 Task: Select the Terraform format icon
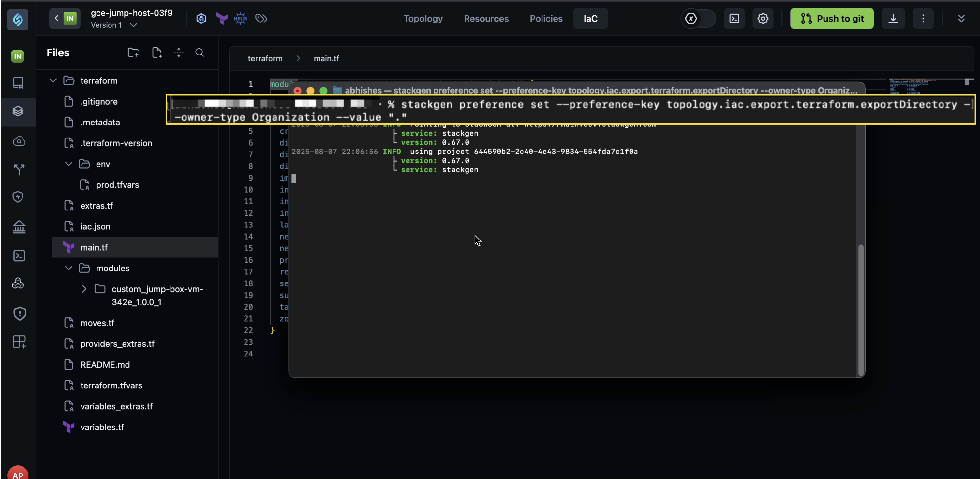coord(221,18)
